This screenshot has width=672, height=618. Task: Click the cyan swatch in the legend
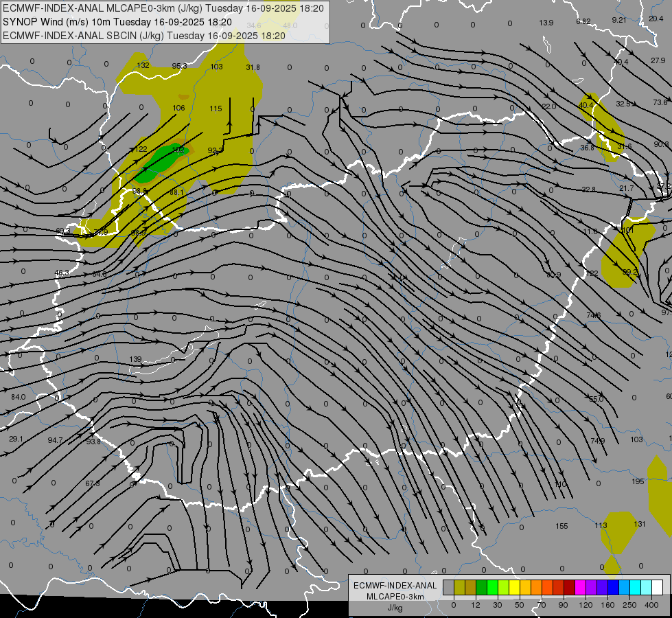[635, 588]
